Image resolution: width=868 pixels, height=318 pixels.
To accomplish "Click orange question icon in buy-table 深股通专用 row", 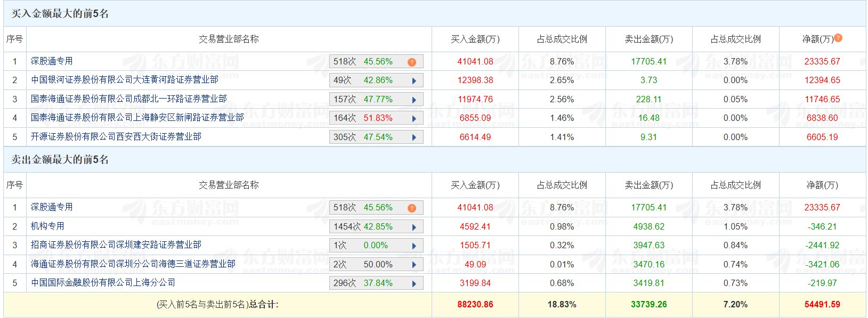I will [411, 62].
